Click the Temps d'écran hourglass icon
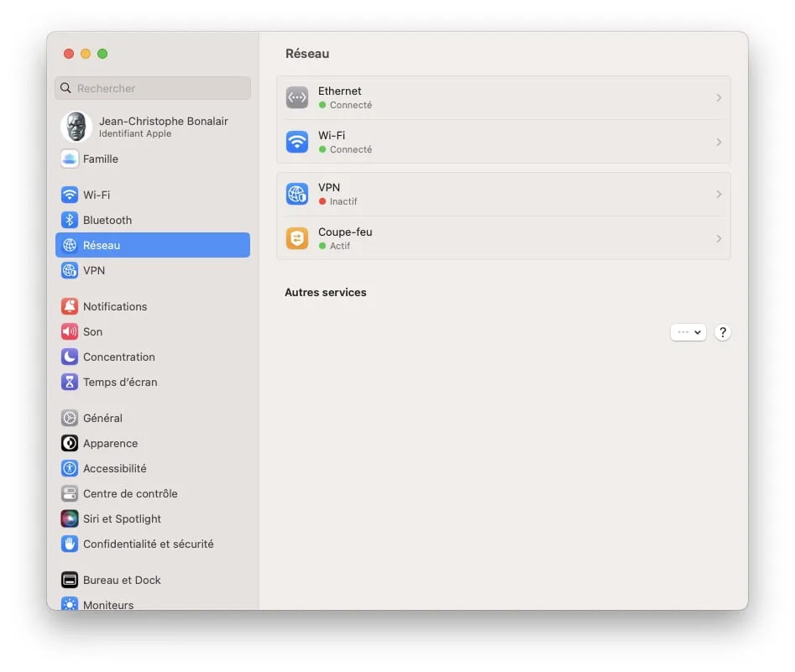This screenshot has width=795, height=672. click(70, 382)
